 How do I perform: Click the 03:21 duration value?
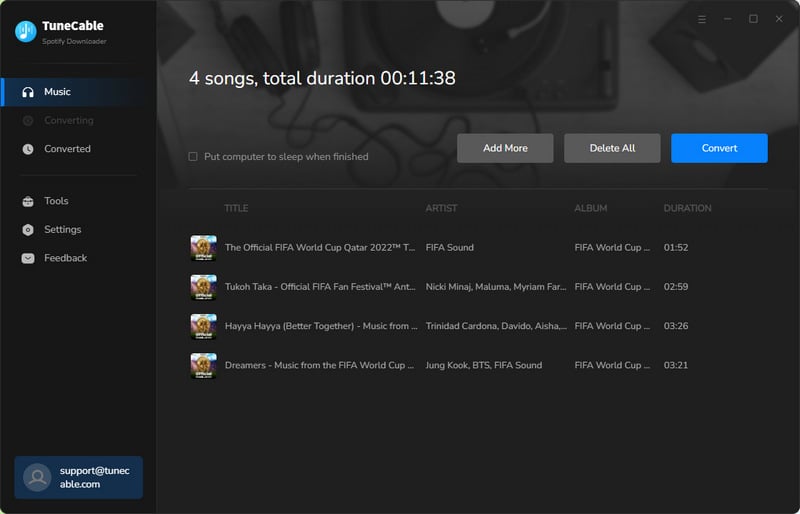(676, 365)
